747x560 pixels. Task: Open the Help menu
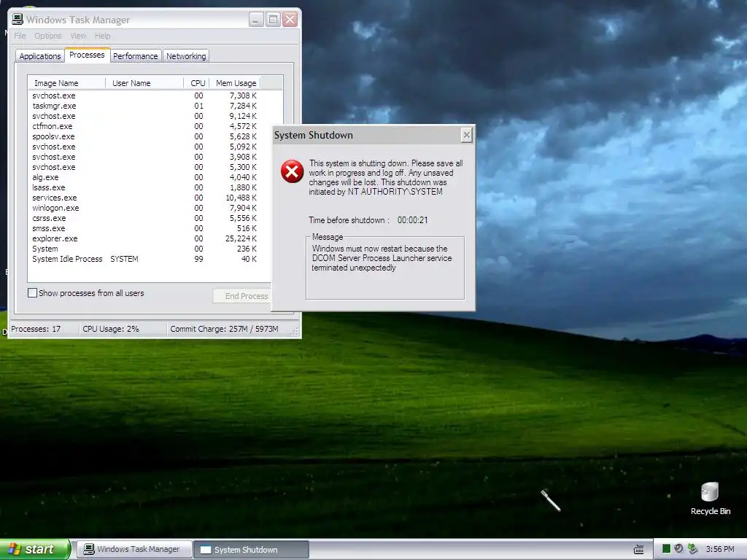click(x=102, y=36)
